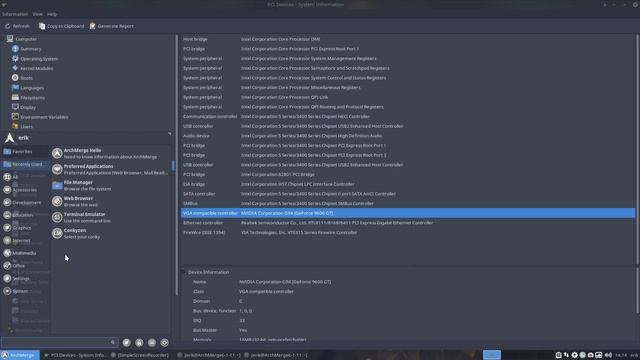Open the Users sidebar entry
640x360 pixels.
tap(22, 127)
